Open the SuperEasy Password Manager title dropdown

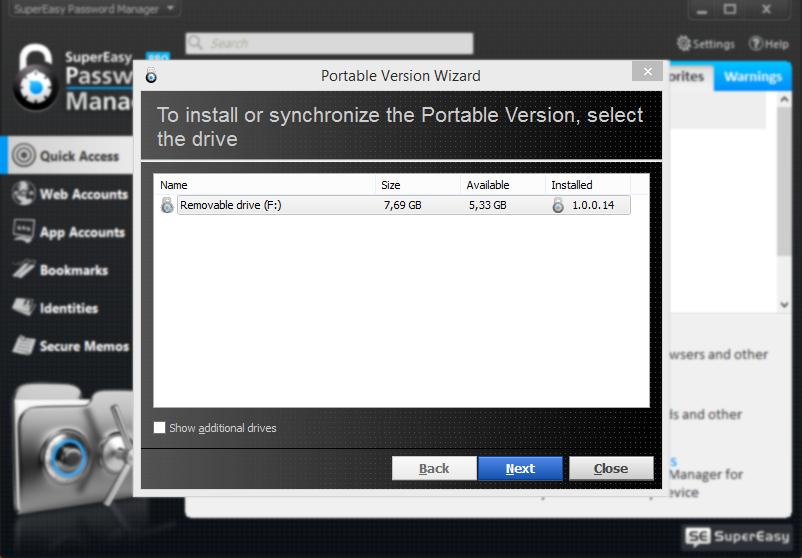(171, 9)
